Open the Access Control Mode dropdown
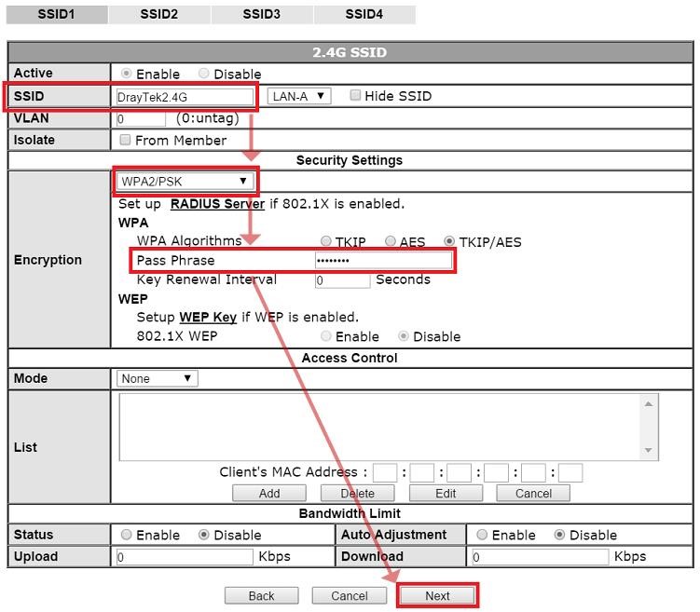Image resolution: width=700 pixels, height=612 pixels. 157,378
